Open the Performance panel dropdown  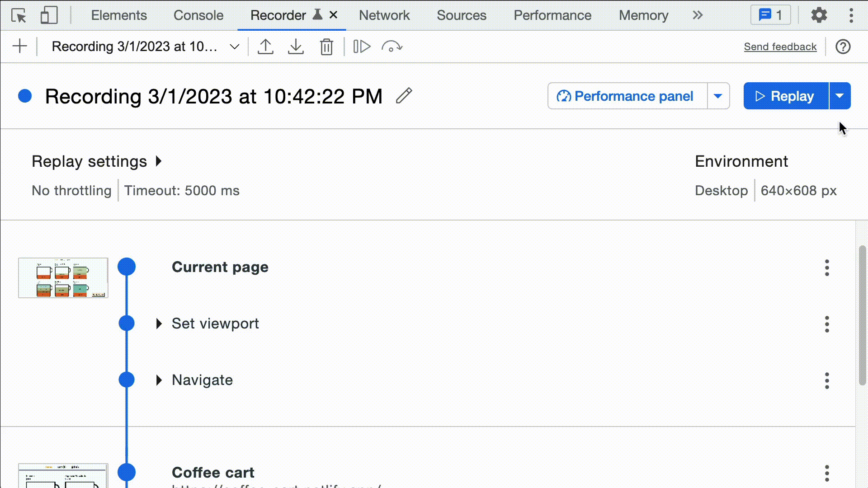click(x=718, y=96)
